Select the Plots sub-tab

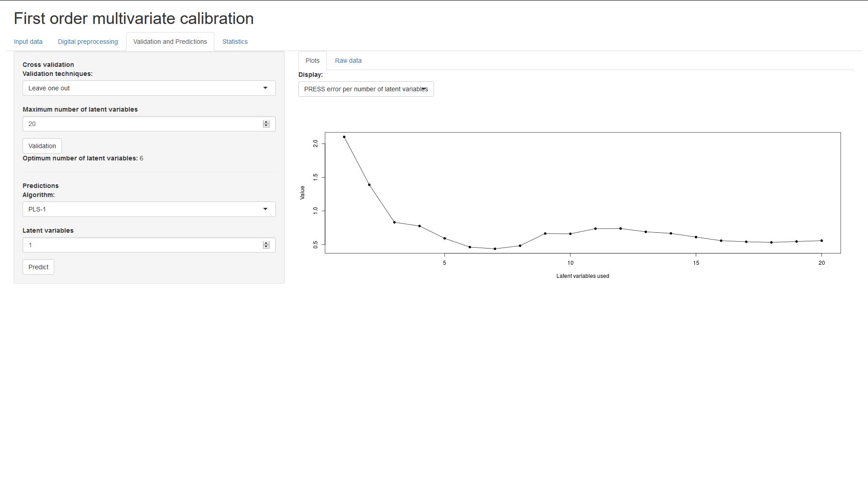point(312,61)
